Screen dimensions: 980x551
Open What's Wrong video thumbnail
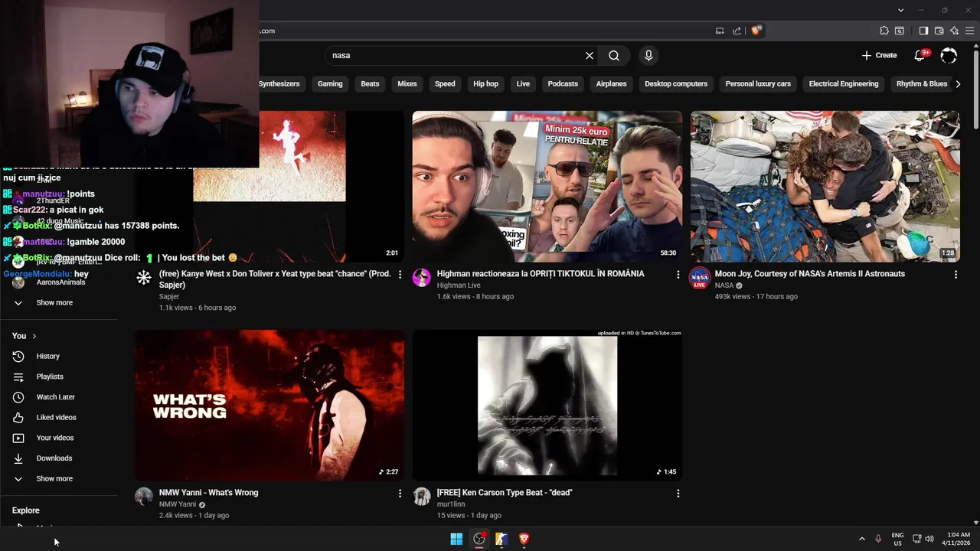point(269,405)
